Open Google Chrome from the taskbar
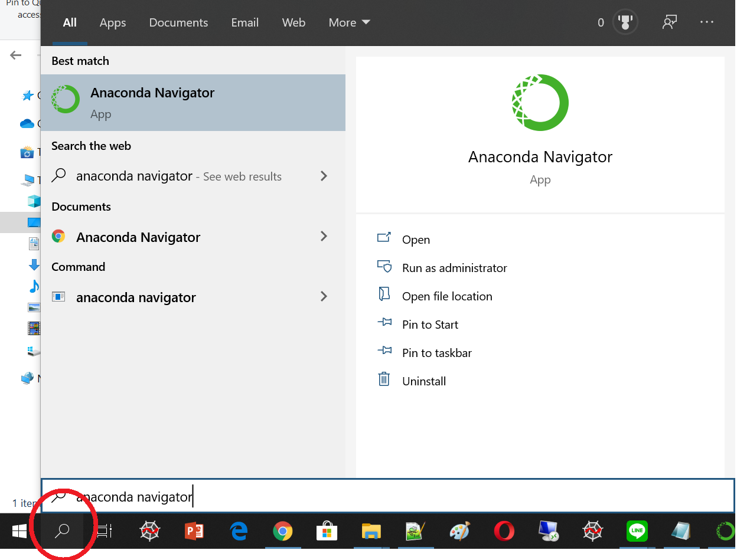Image resolution: width=750 pixels, height=560 pixels. click(x=283, y=531)
